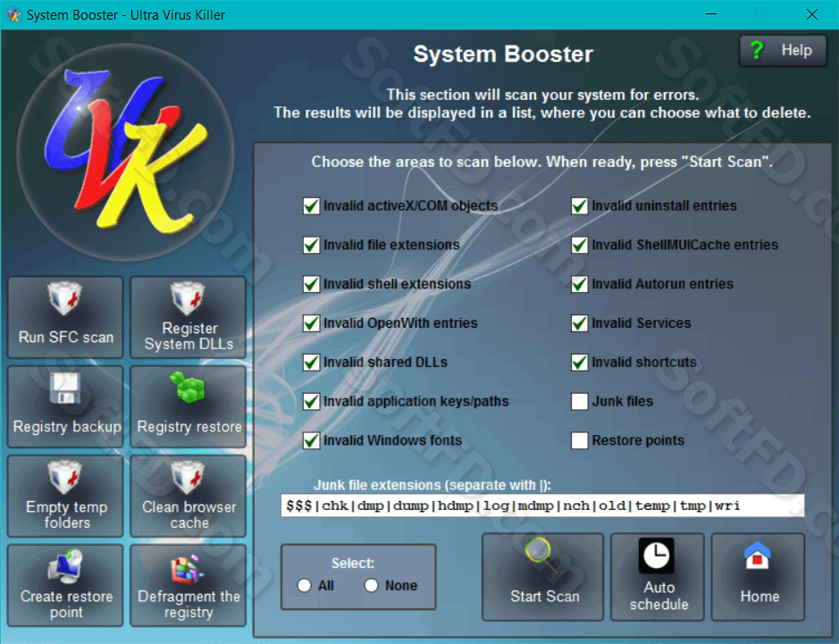Enable the Junk files checkbox
The height and width of the screenshot is (644, 839).
[x=580, y=401]
